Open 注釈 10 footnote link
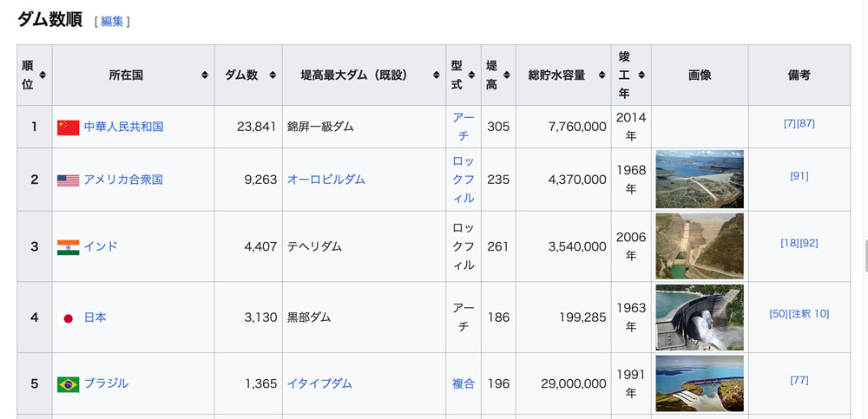Screen dimensions: 868x419 tap(809, 314)
